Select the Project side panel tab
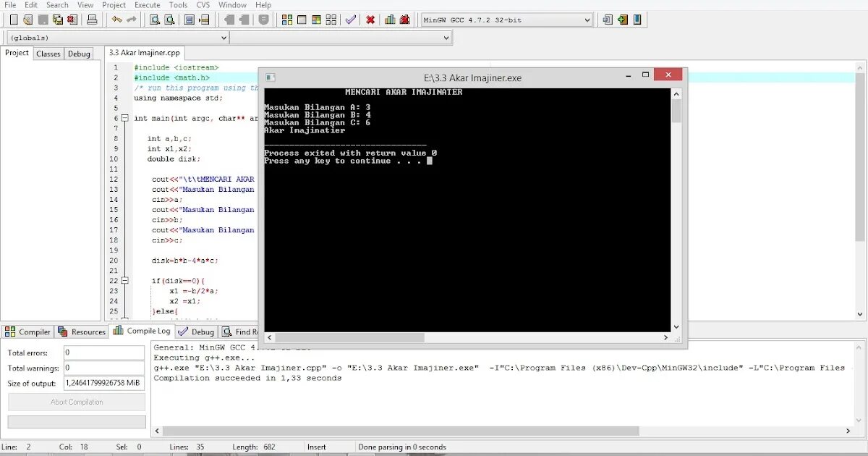868x456 pixels. 17,53
